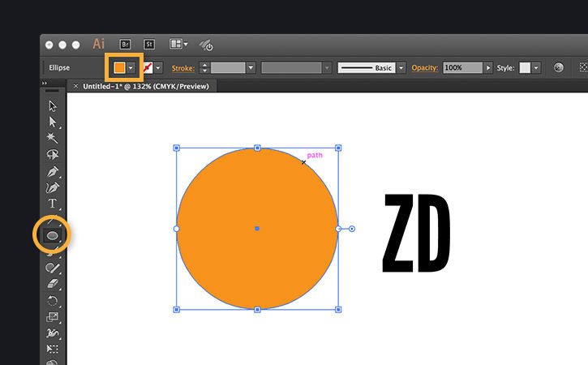Open the graphic Style dropdown arrow
Image resolution: width=588 pixels, height=365 pixels.
[536, 68]
